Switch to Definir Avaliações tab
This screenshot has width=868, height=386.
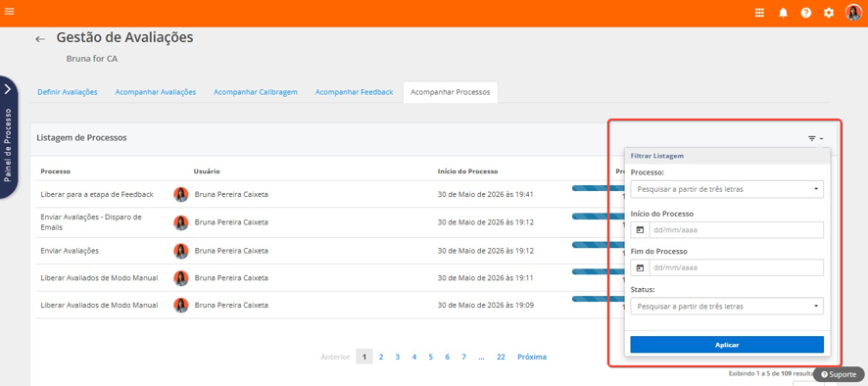(68, 92)
